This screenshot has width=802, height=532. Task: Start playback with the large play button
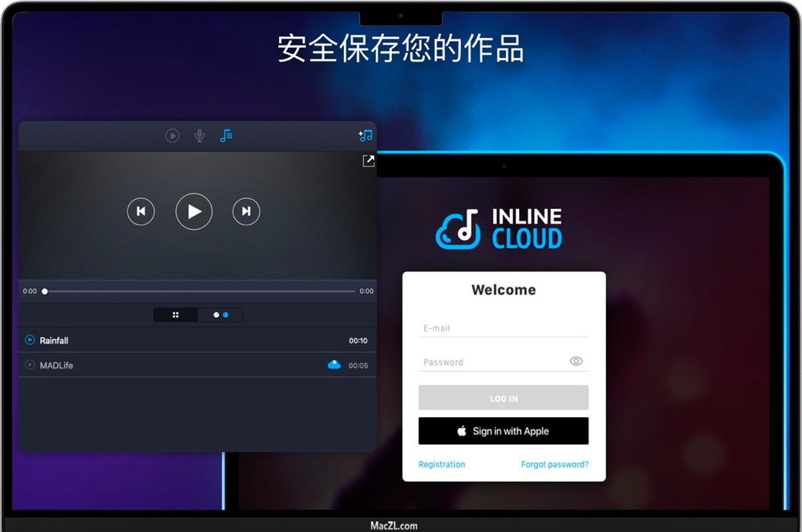pos(194,211)
